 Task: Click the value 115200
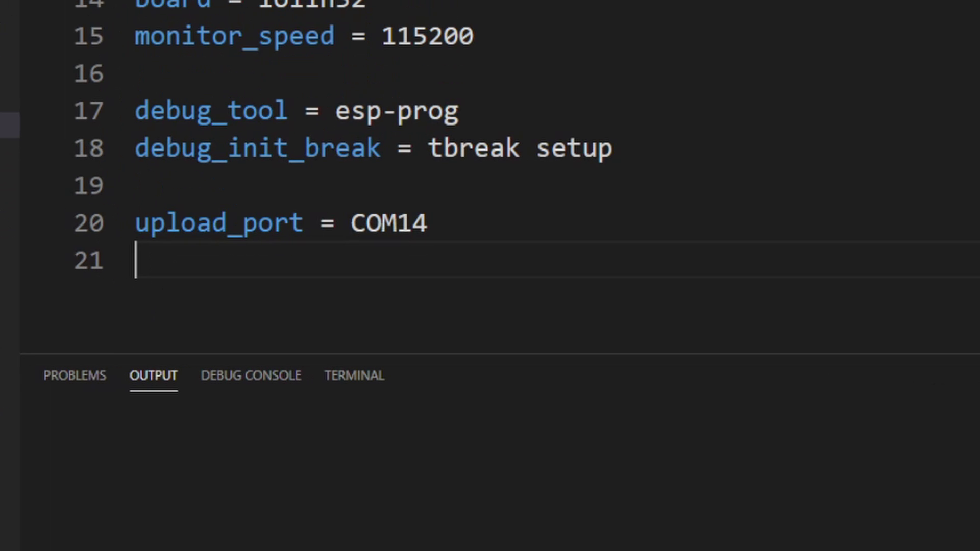point(428,36)
